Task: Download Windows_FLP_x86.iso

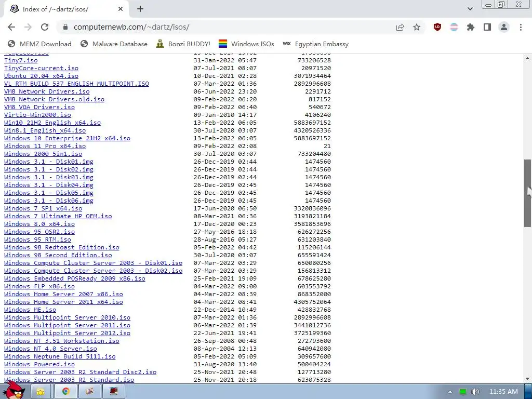Action: [x=39, y=287]
